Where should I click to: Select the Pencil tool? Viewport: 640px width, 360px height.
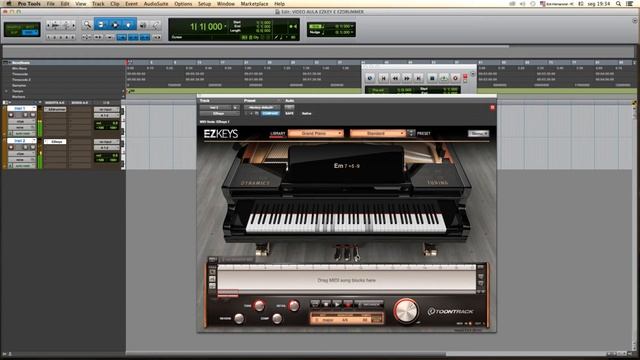[156, 25]
